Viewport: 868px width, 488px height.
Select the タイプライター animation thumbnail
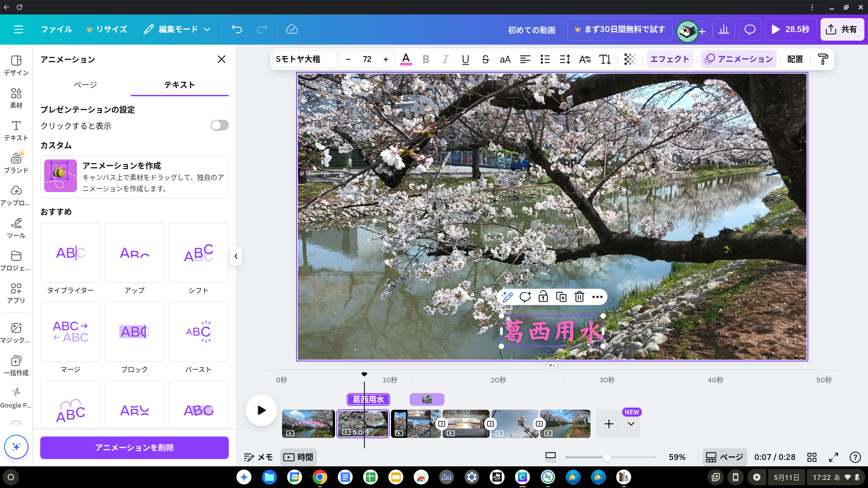tap(71, 253)
